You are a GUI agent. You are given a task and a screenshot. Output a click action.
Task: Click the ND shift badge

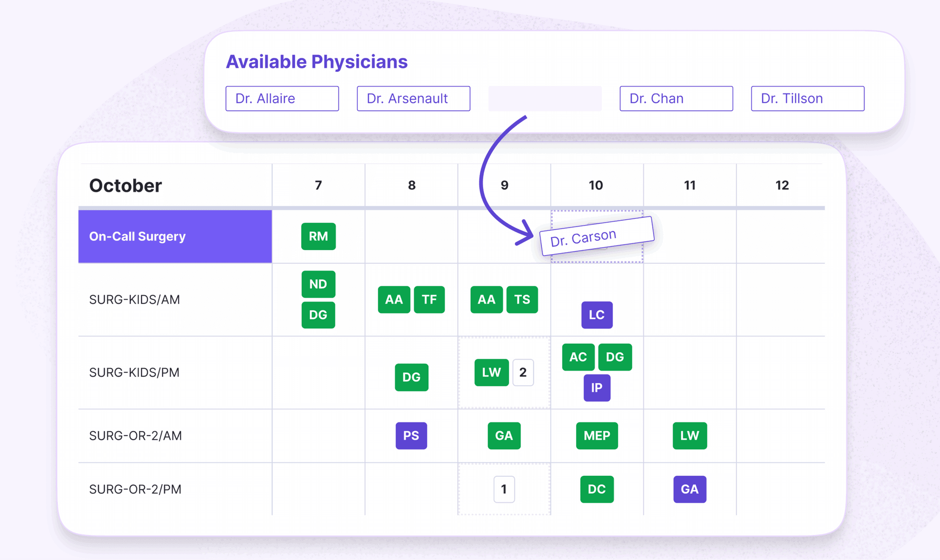tap(318, 284)
